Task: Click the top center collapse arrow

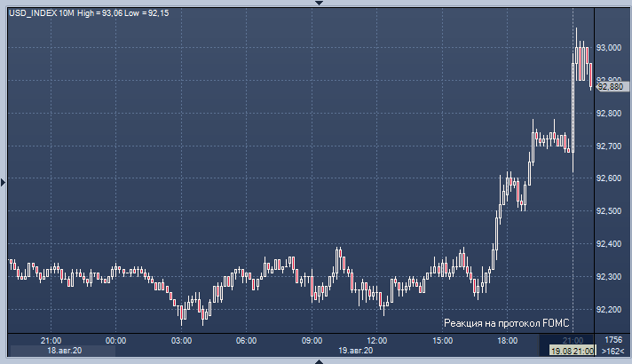Action: click(x=317, y=4)
